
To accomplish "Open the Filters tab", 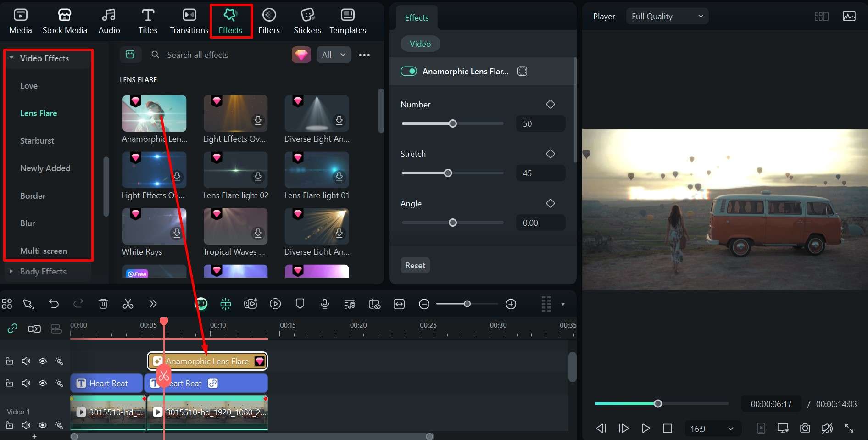I will click(x=269, y=21).
